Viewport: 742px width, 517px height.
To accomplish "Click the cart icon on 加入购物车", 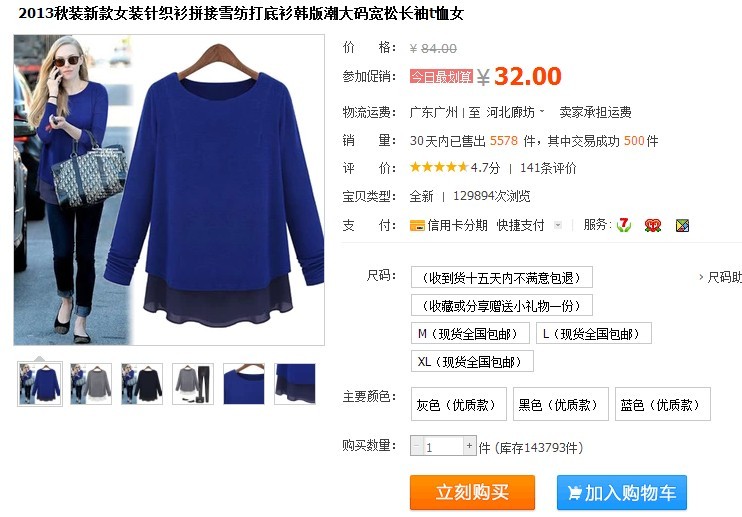I will point(574,493).
